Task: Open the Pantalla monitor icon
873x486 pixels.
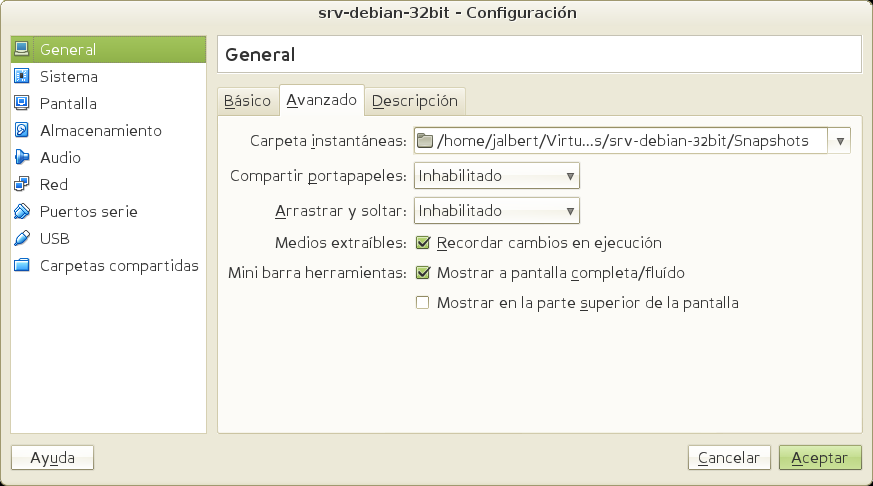Action: pyautogui.click(x=22, y=104)
